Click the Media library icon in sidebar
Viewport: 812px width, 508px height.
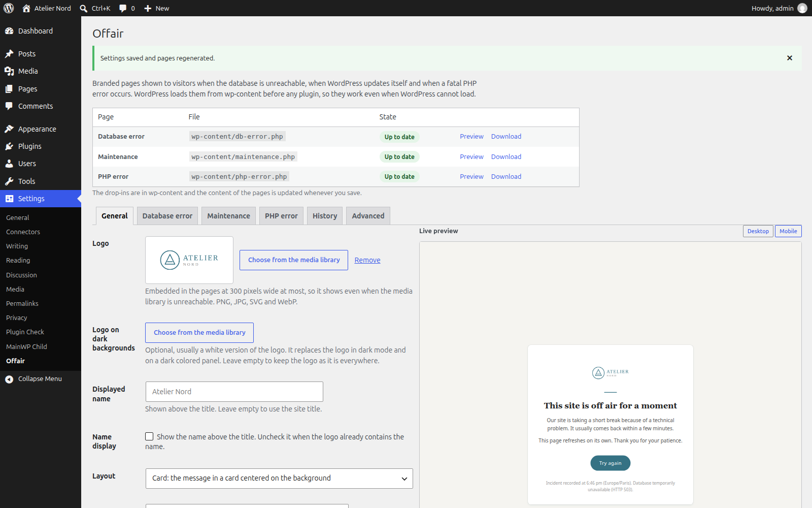pyautogui.click(x=9, y=71)
